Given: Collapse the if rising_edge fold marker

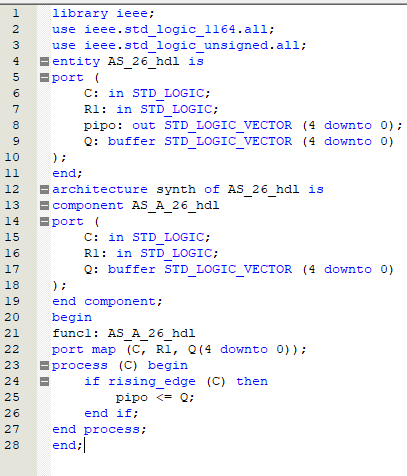Looking at the screenshot, I should coord(44,381).
